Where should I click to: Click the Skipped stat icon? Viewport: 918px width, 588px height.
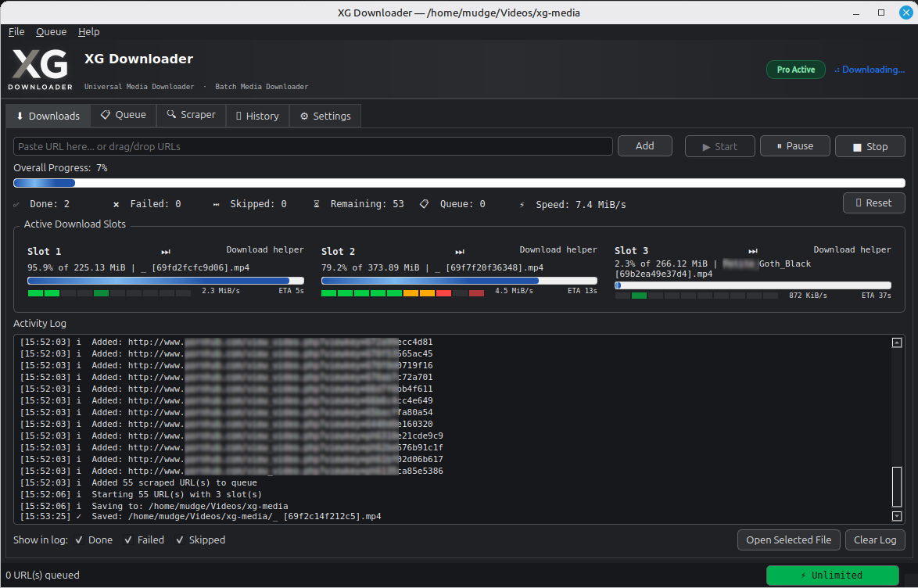[x=216, y=204]
